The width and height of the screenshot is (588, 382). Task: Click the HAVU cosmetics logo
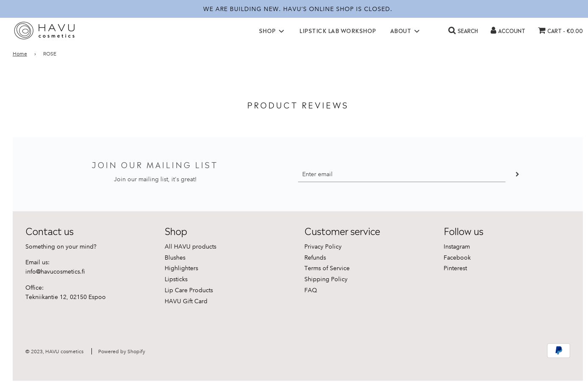(44, 30)
